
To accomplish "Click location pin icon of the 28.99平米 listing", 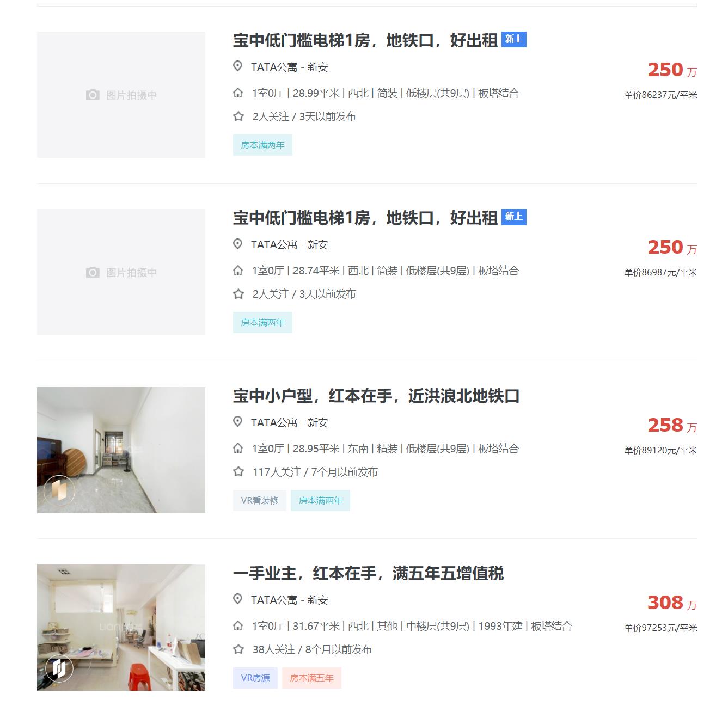I will pos(237,66).
